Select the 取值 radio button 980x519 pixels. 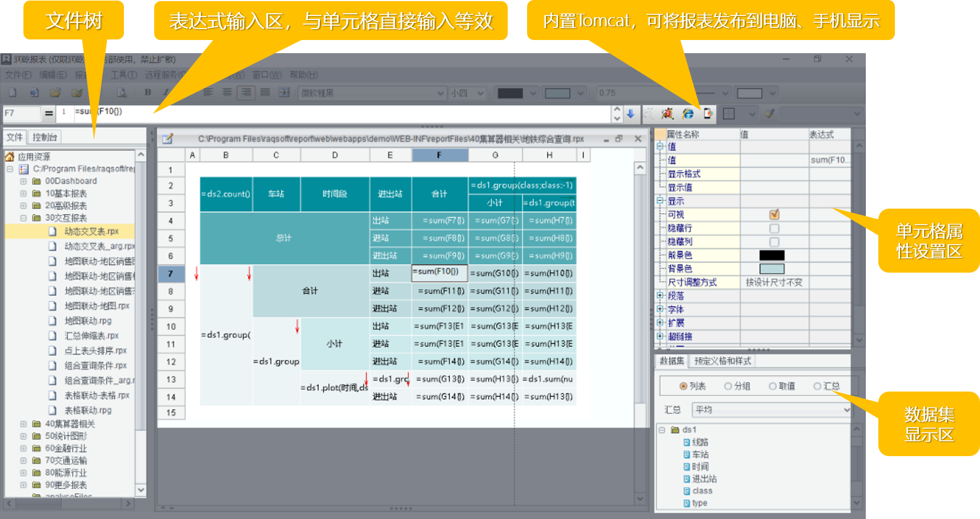tap(773, 386)
